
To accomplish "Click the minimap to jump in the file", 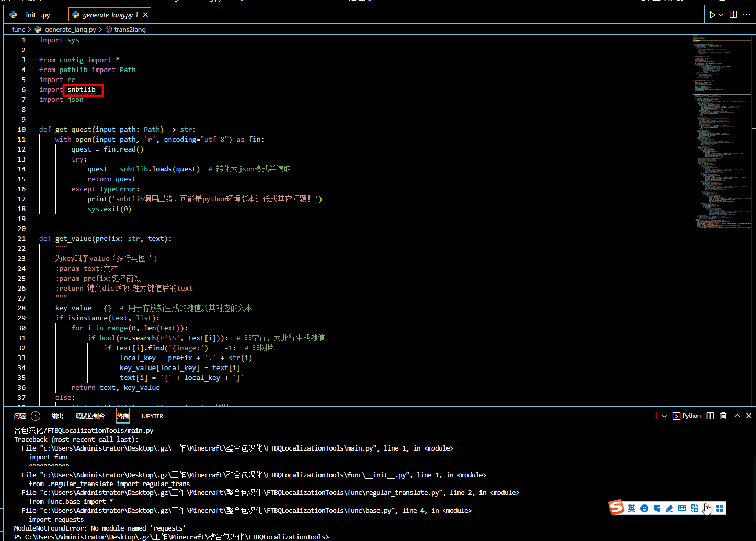I will (x=721, y=131).
